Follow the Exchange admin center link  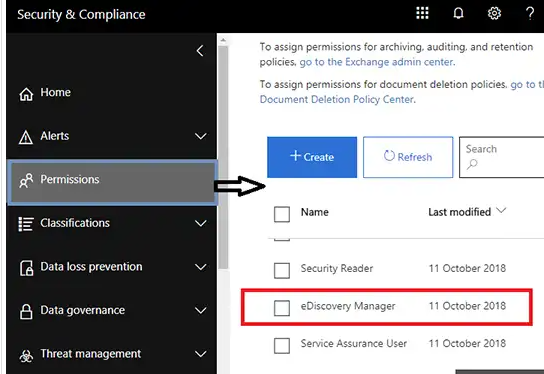pyautogui.click(x=377, y=62)
